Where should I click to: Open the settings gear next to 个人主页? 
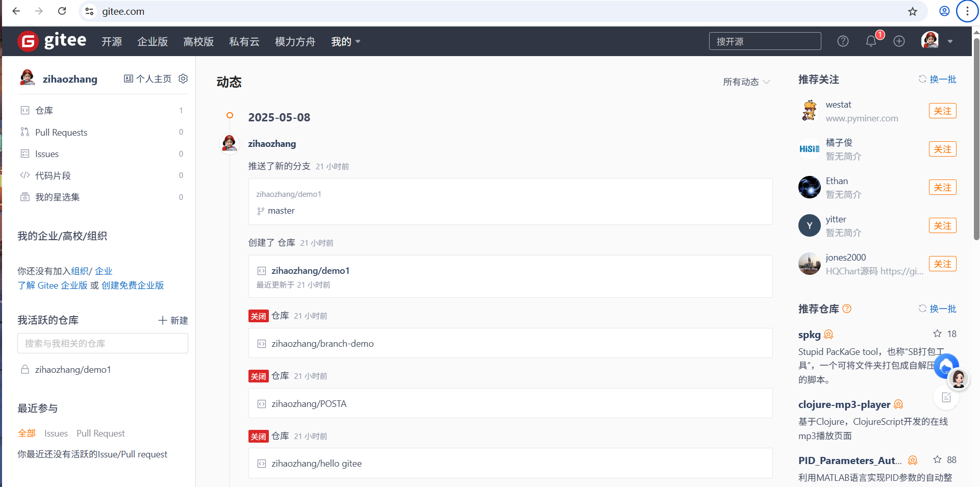[x=183, y=79]
